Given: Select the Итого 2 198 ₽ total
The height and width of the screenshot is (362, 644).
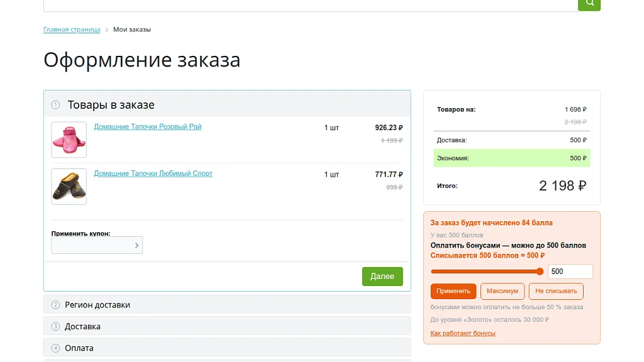Looking at the screenshot, I should (512, 185).
